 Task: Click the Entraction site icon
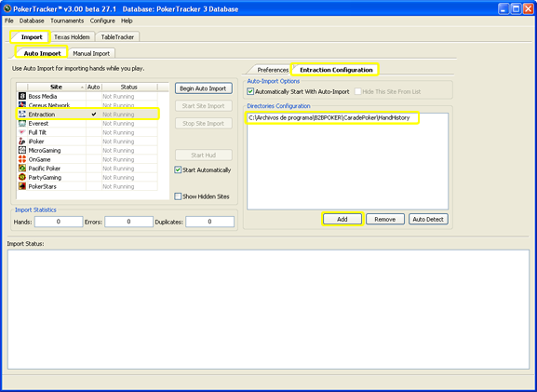22,115
